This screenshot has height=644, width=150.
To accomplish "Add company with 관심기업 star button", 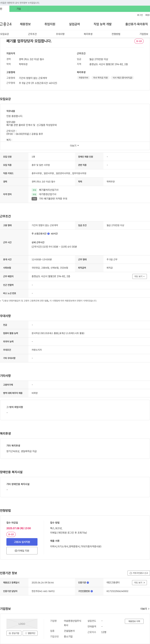I will (x=14, y=633).
